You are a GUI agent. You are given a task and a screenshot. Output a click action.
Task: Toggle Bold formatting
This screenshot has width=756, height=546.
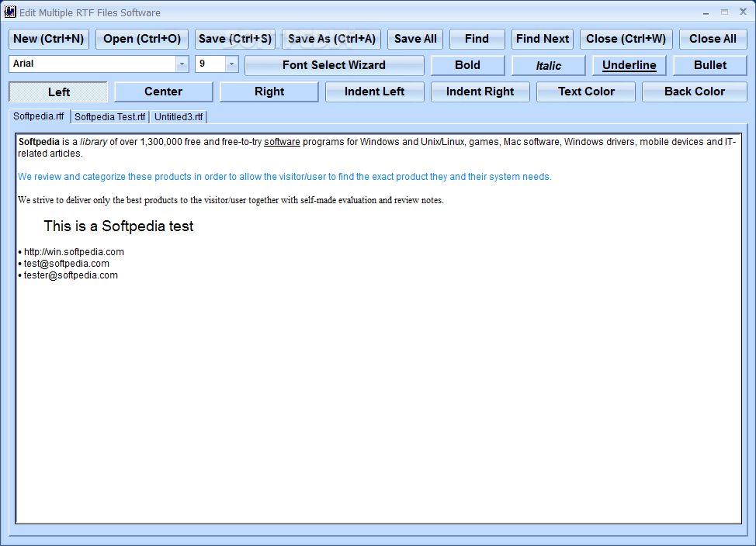click(x=468, y=65)
